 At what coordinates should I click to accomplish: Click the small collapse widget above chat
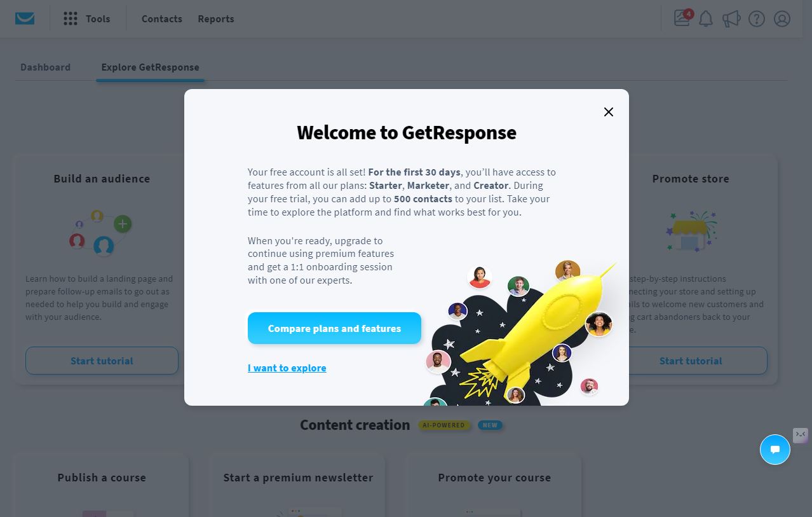(801, 435)
